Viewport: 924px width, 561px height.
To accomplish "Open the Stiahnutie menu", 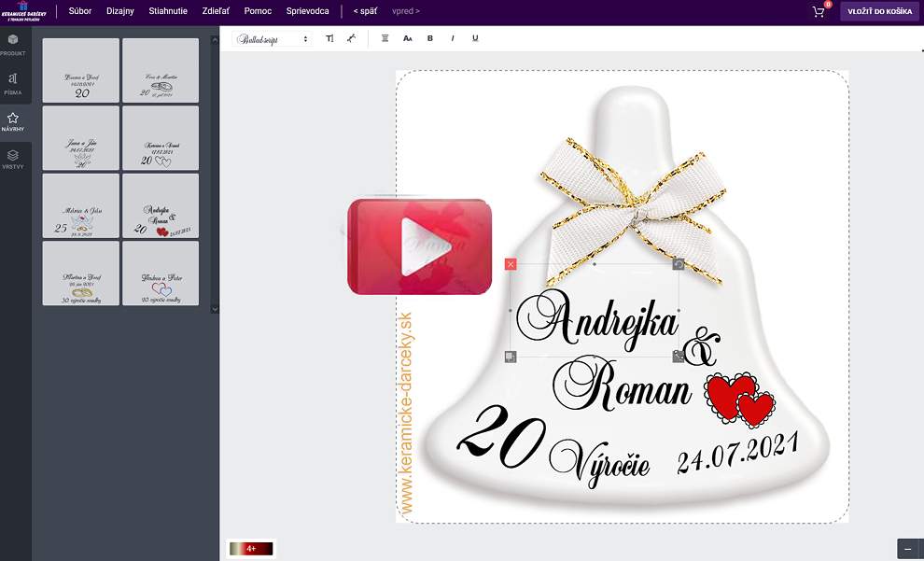I will tap(168, 11).
